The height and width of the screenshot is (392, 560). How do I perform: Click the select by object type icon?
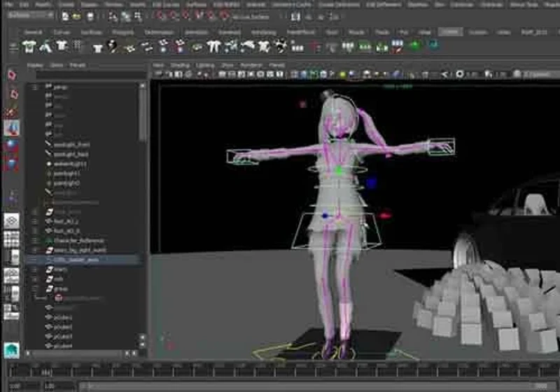click(125, 16)
